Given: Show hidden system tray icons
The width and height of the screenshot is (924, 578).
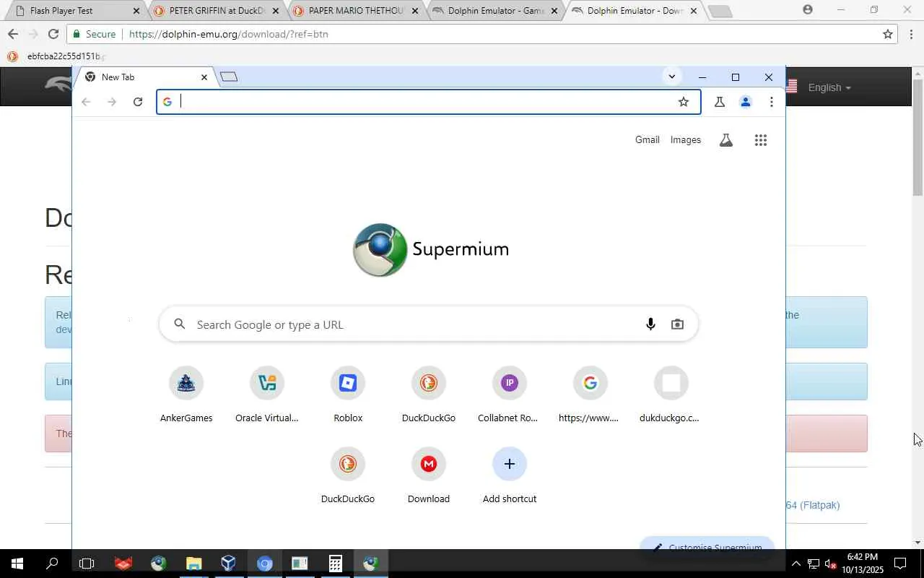Looking at the screenshot, I should point(796,564).
